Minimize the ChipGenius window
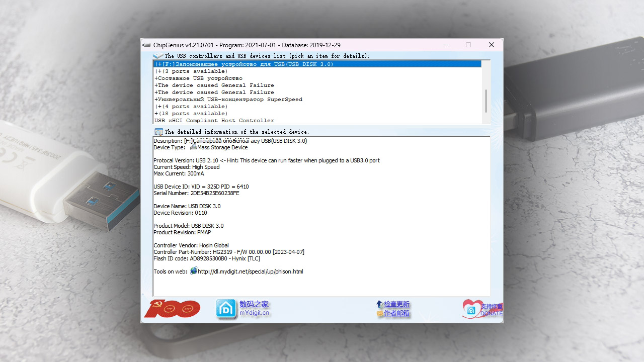Viewport: 644px width, 362px height. pyautogui.click(x=446, y=45)
